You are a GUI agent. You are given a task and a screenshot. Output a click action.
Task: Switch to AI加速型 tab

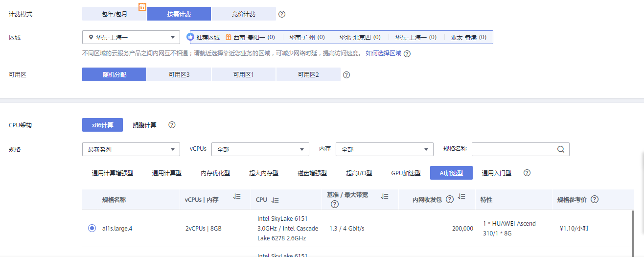tap(451, 173)
